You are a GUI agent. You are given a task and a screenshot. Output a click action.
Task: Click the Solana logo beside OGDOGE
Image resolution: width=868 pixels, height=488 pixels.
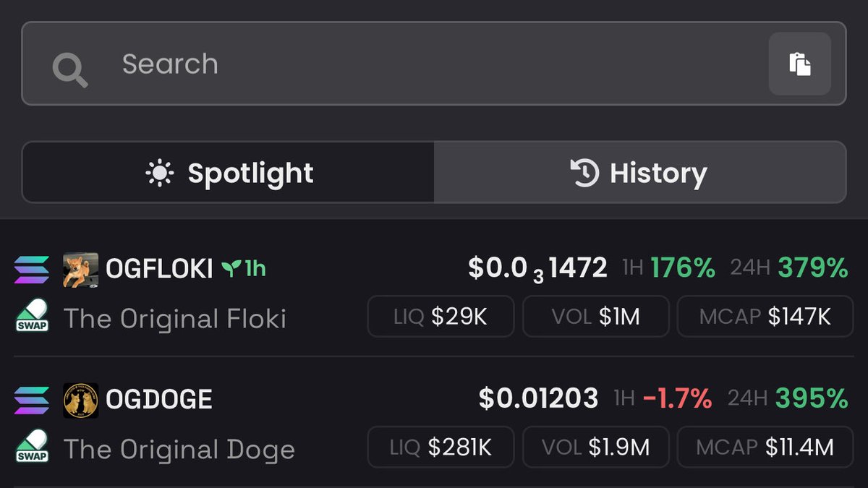tap(32, 400)
